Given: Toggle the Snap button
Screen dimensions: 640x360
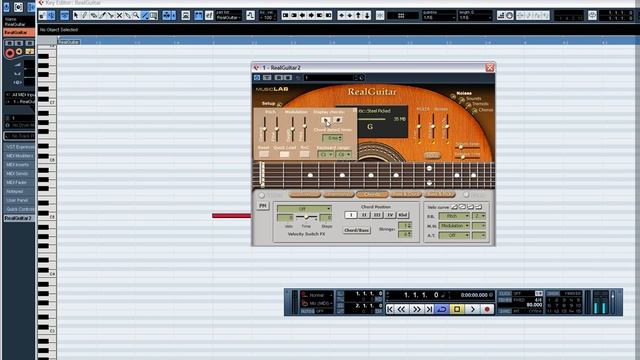Looking at the screenshot, I should (380, 16).
